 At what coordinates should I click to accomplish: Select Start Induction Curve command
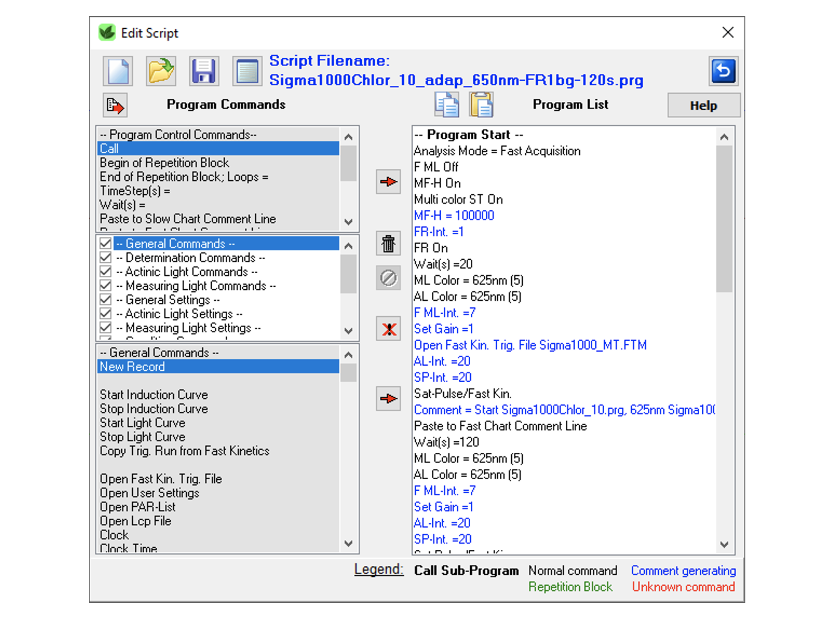coord(154,394)
